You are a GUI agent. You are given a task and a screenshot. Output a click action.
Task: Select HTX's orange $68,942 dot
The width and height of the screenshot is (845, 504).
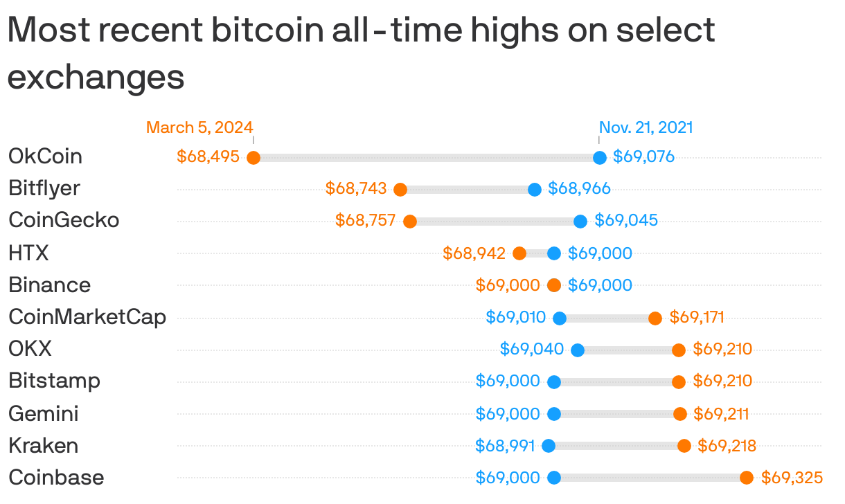tap(519, 253)
